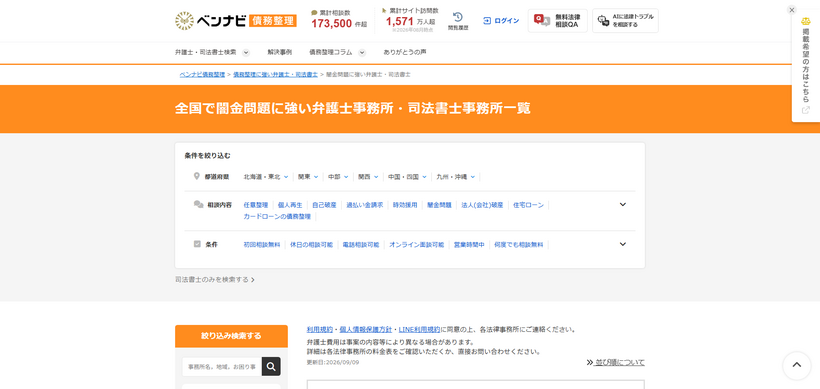Viewport: 820px width, 389px height.
Task: Open 無料法律相談QA button
Action: (557, 21)
